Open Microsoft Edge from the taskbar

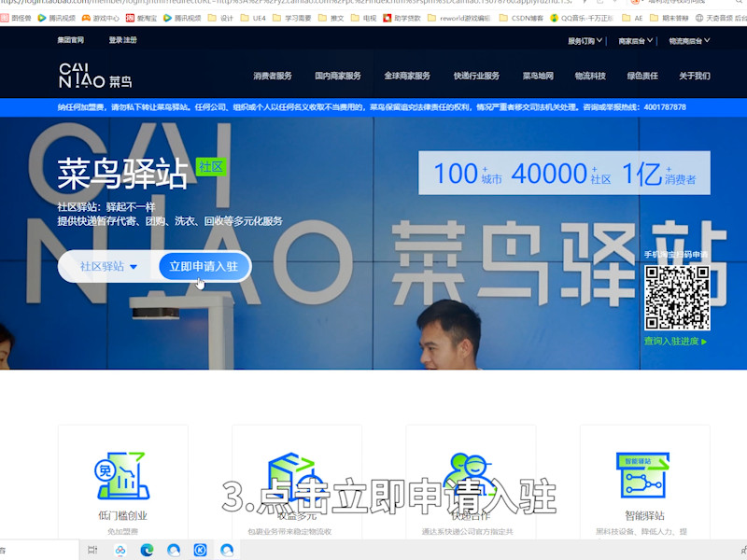147,550
